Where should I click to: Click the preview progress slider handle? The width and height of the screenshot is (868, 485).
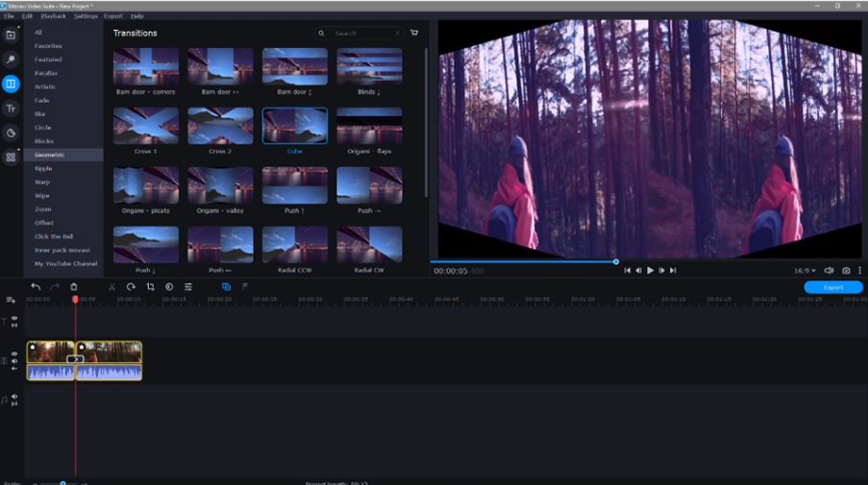615,261
